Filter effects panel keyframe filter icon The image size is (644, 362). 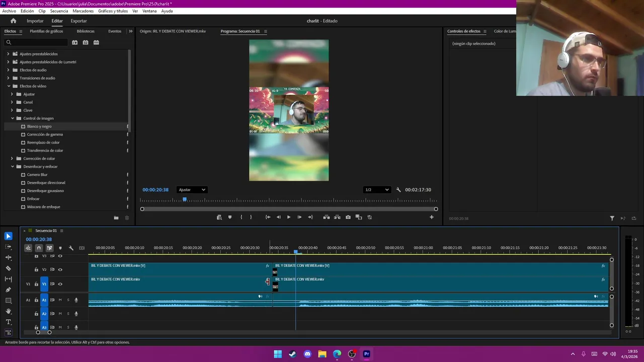(612, 218)
